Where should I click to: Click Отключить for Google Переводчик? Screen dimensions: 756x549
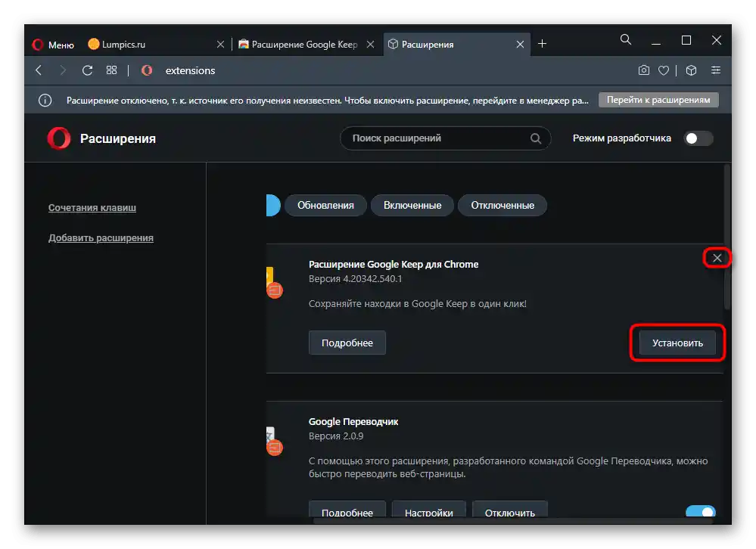(509, 510)
